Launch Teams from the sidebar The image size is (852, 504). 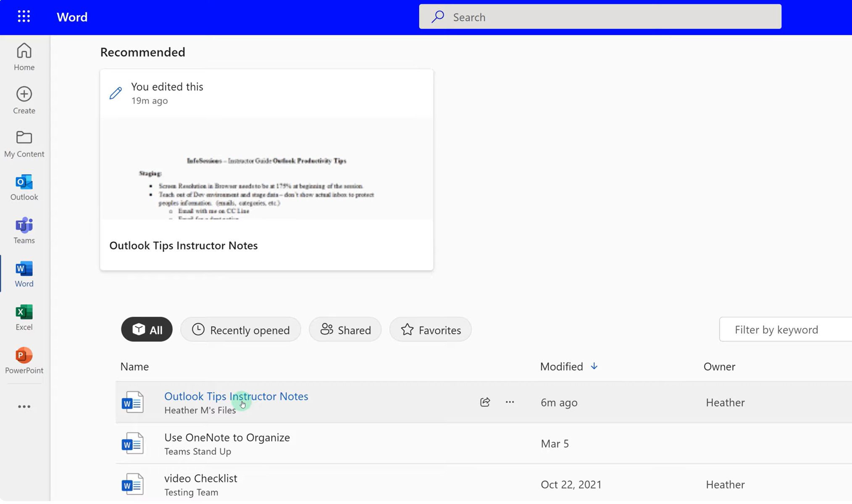pos(24,230)
